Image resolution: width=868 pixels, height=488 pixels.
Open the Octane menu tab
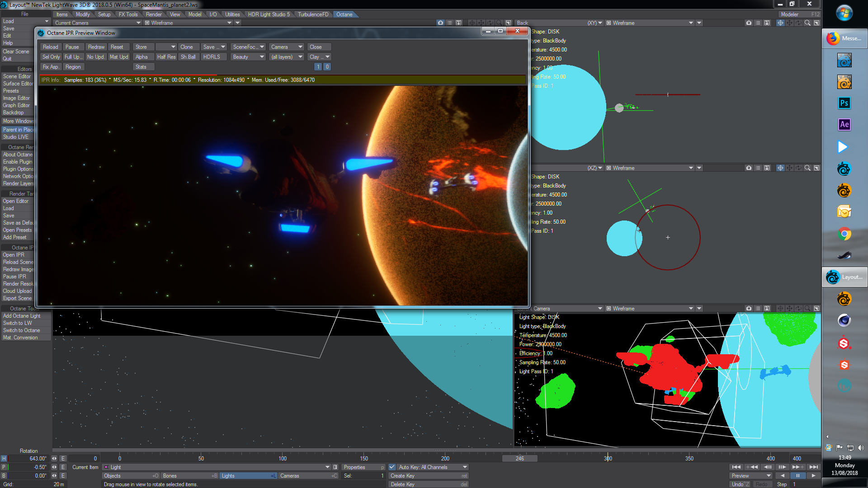(x=344, y=14)
